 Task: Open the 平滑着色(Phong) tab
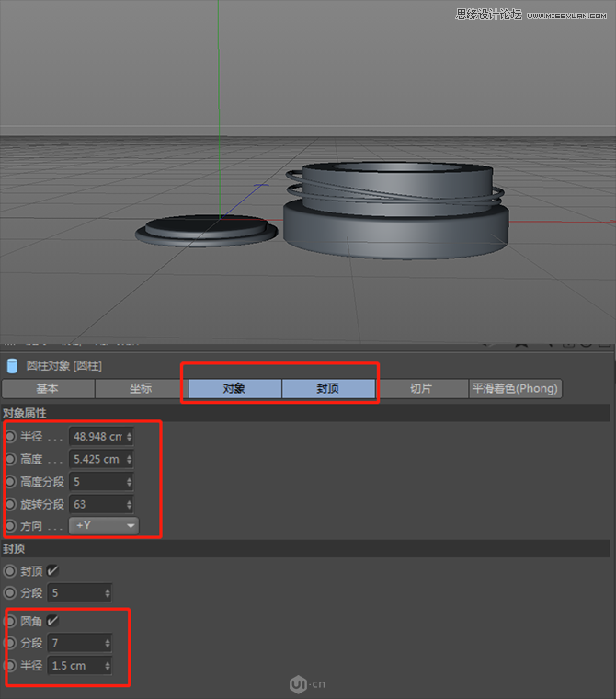click(x=515, y=388)
